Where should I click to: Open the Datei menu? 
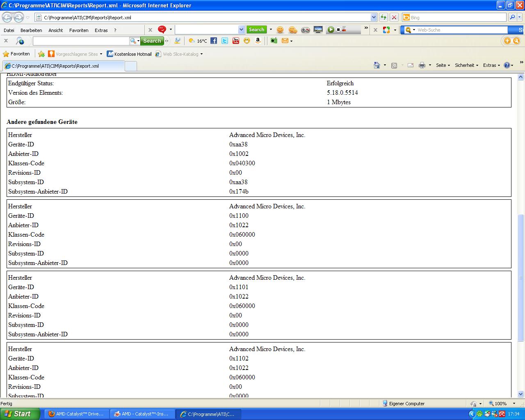pyautogui.click(x=9, y=30)
